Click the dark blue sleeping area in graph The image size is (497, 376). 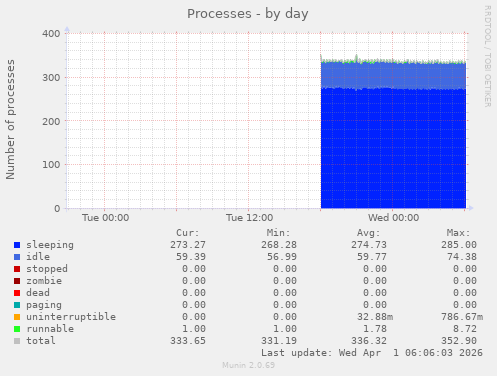tap(393, 148)
